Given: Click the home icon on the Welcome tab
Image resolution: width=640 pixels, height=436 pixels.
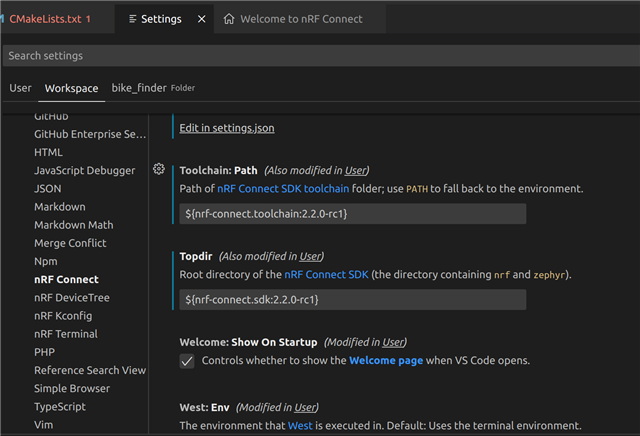Looking at the screenshot, I should [x=229, y=19].
